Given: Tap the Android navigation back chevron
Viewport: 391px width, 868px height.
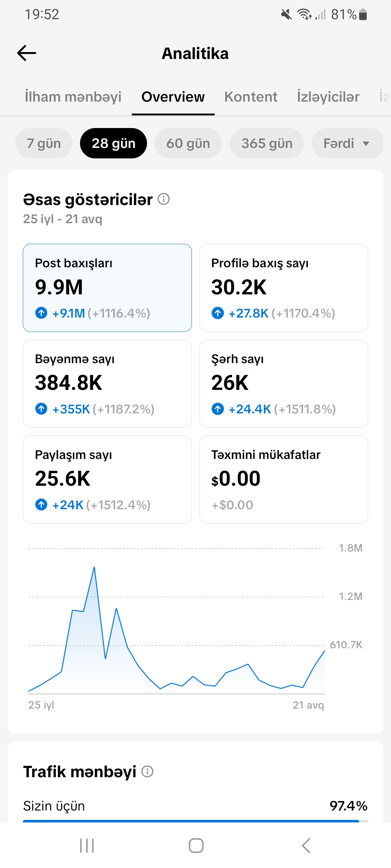Looking at the screenshot, I should point(306,846).
